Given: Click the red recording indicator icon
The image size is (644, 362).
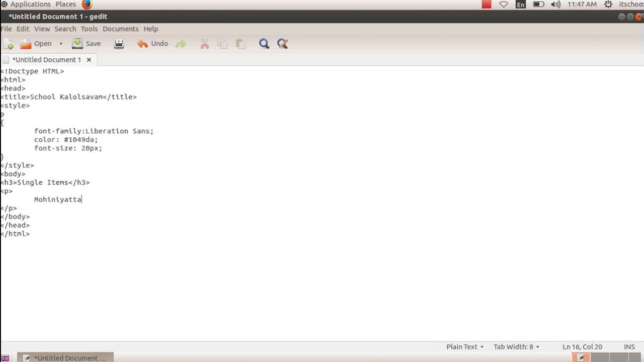Looking at the screenshot, I should click(x=487, y=5).
